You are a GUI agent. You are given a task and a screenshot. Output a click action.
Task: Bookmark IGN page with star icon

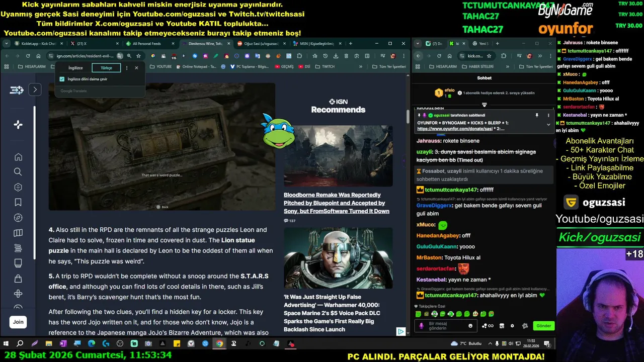pos(138,56)
